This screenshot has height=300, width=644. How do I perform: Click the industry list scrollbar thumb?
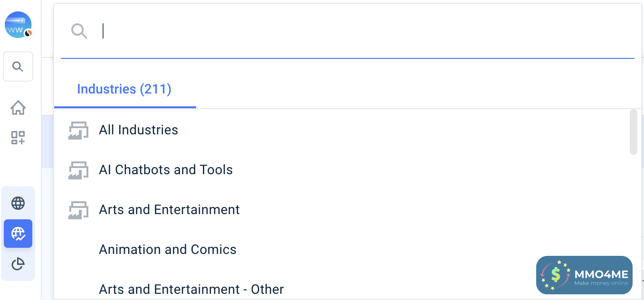point(633,132)
